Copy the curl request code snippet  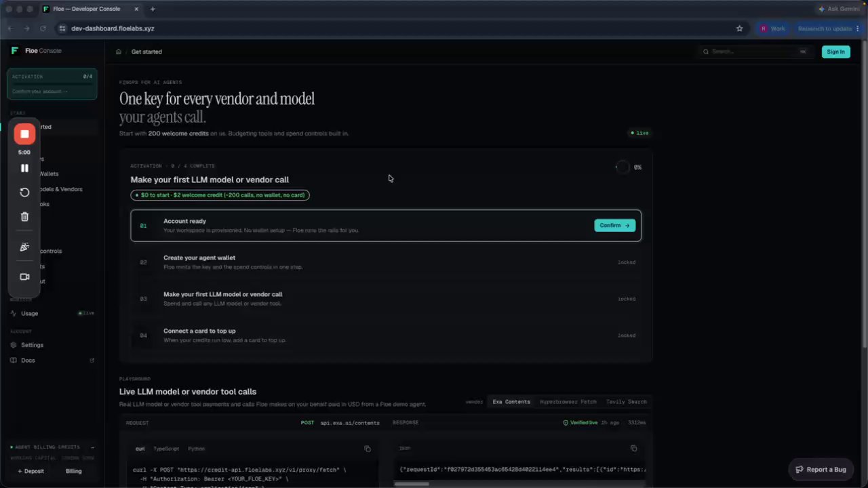(368, 449)
